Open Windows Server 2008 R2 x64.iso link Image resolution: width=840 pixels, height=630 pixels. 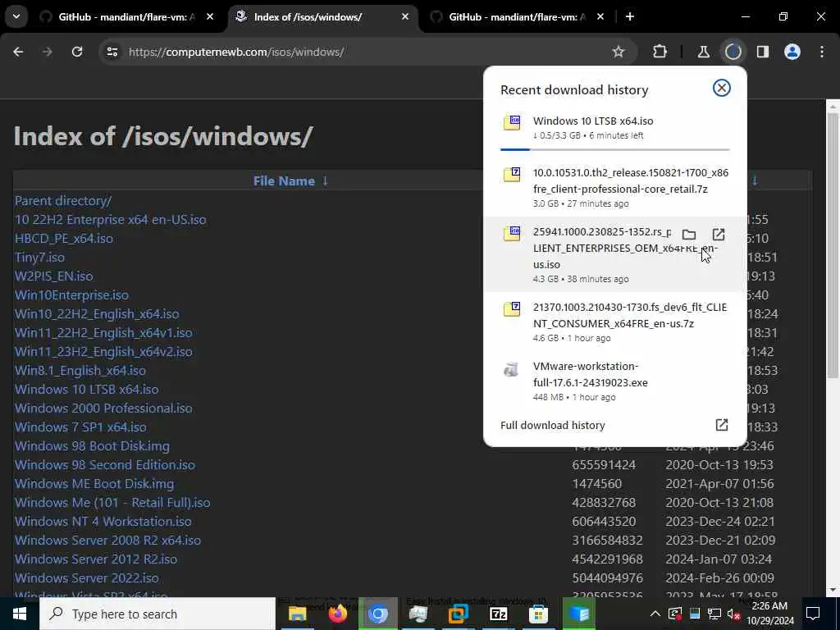pyautogui.click(x=107, y=540)
